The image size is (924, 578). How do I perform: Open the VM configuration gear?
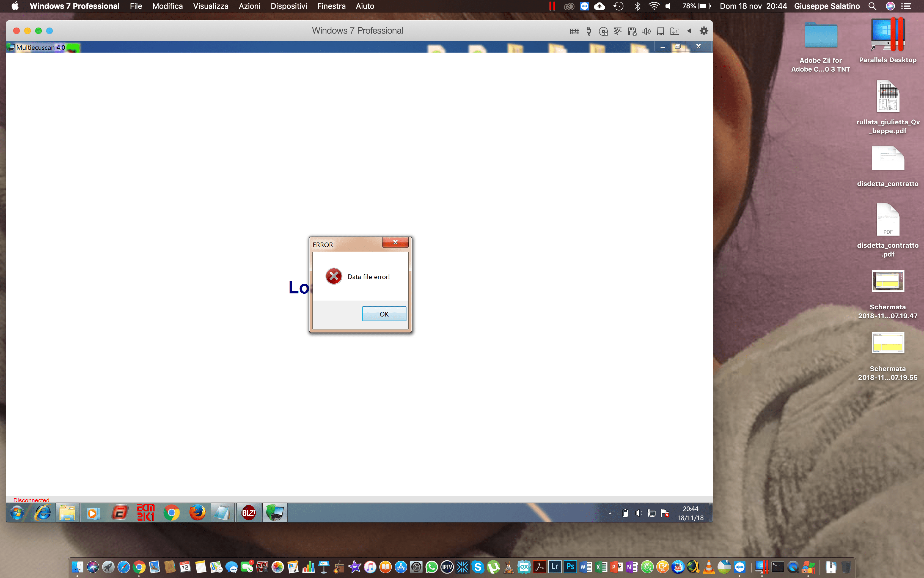tap(704, 31)
